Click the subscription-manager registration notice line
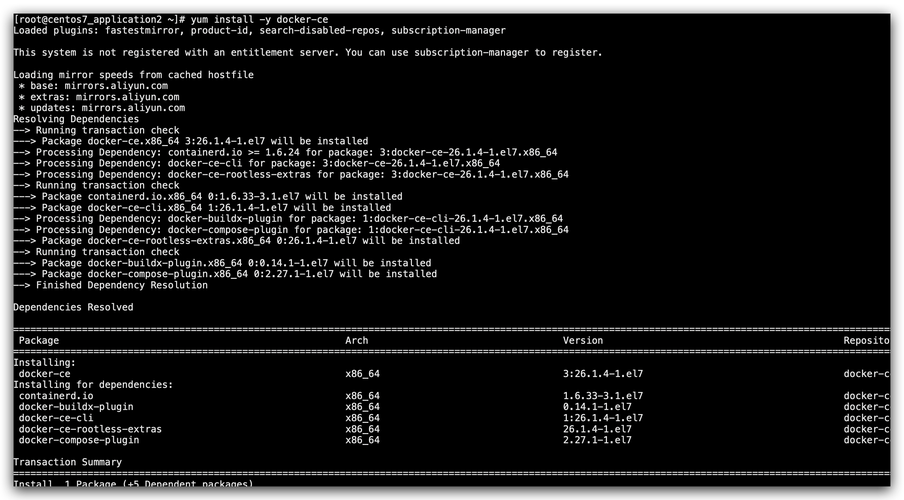Viewport: 904px width, 500px height. pos(307,53)
